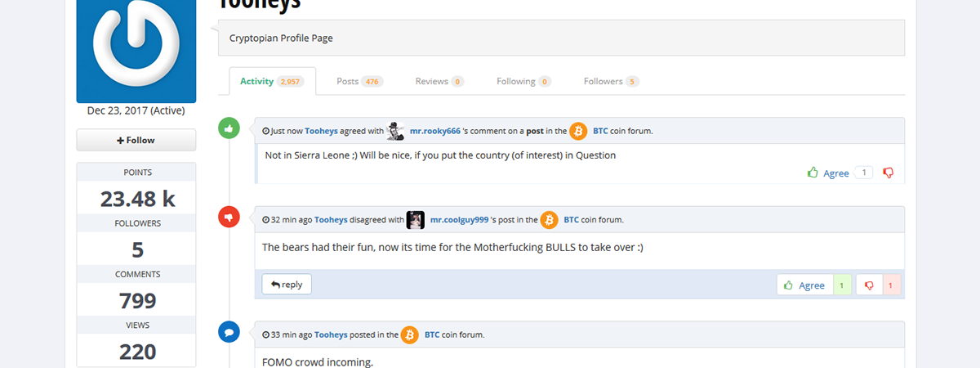Image resolution: width=980 pixels, height=368 pixels.
Task: Switch to the Posts tab
Action: click(x=359, y=81)
